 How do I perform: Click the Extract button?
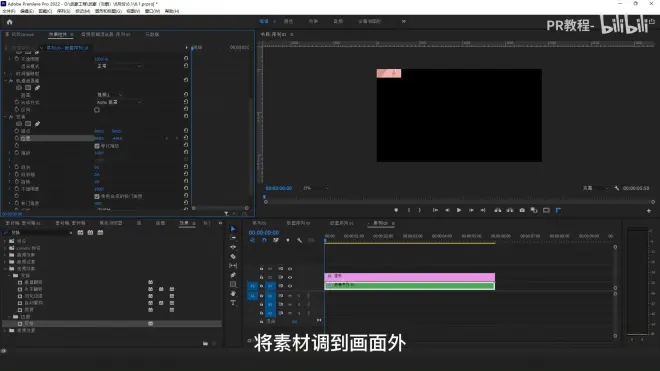coord(510,210)
